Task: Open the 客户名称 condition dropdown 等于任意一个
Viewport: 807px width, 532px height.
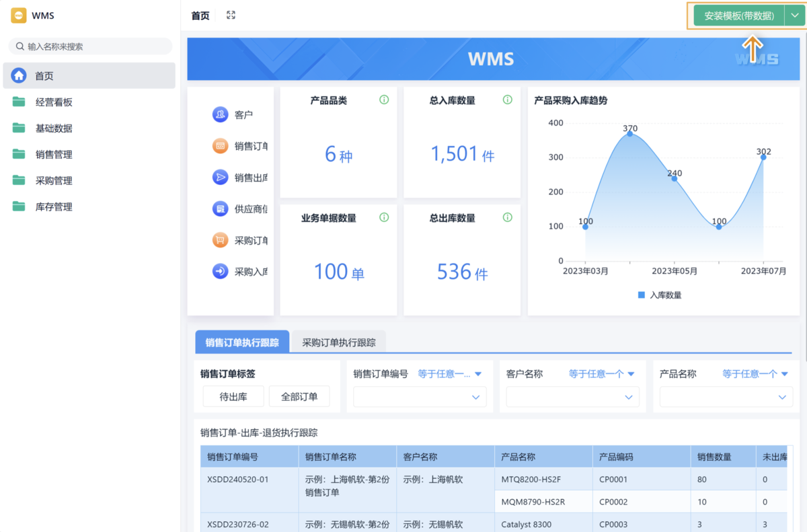Action: coord(602,374)
